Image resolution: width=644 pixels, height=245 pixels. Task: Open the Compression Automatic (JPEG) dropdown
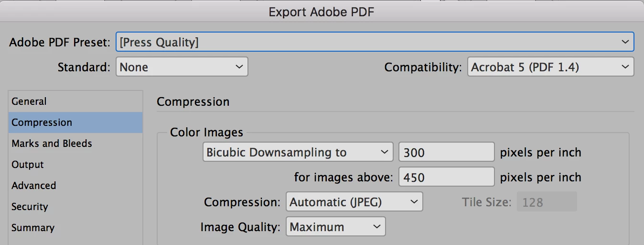354,202
